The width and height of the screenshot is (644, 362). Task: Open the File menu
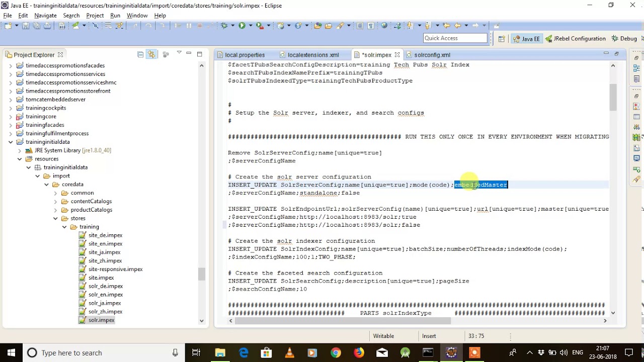tap(8, 16)
